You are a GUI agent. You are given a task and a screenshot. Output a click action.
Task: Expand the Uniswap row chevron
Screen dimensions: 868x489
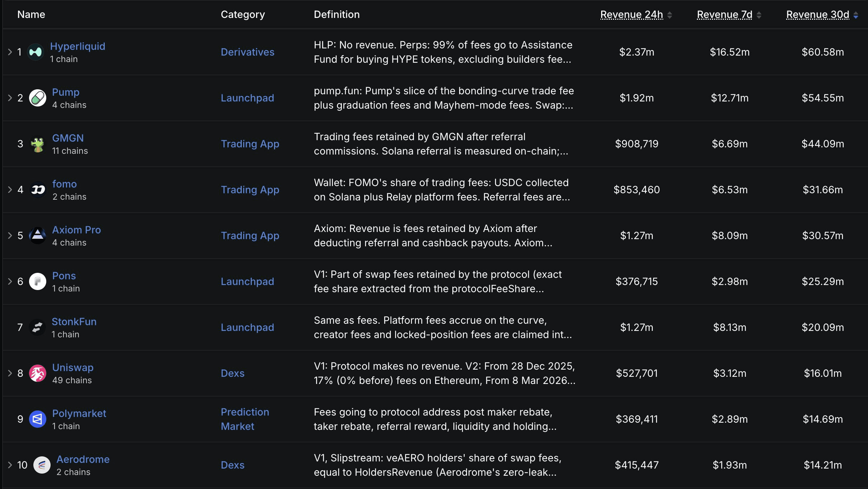click(10, 373)
